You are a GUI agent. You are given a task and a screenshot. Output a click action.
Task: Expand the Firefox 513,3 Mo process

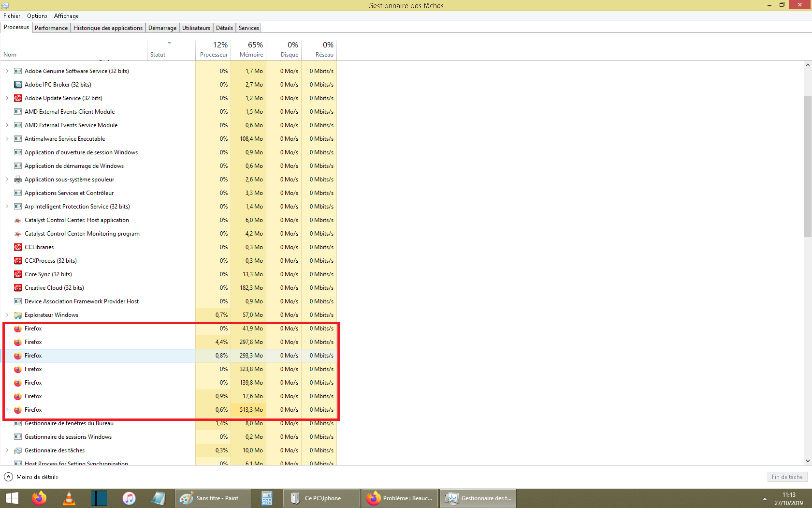coord(7,410)
